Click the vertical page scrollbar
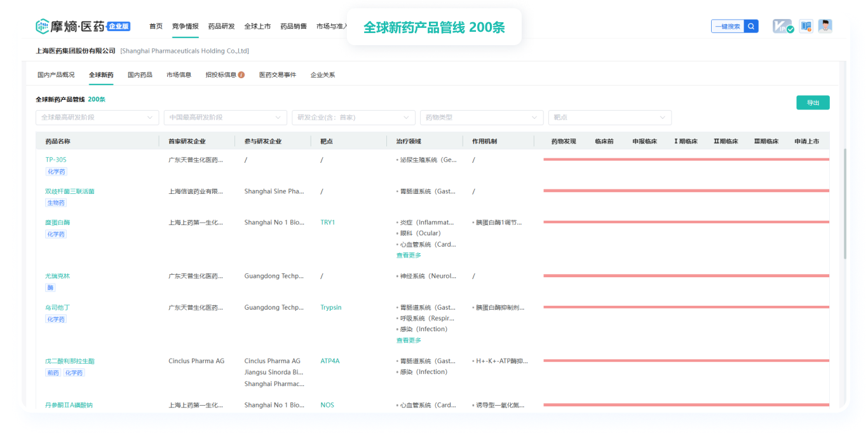 pos(844,203)
